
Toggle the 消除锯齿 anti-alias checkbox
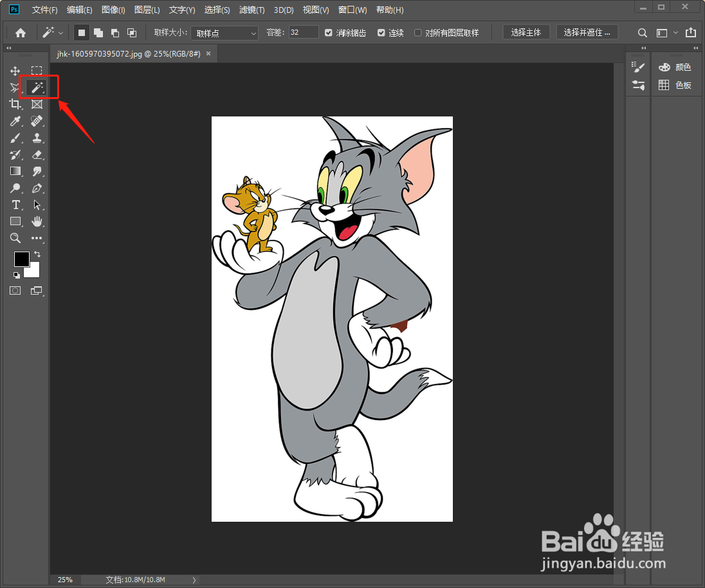coord(328,33)
